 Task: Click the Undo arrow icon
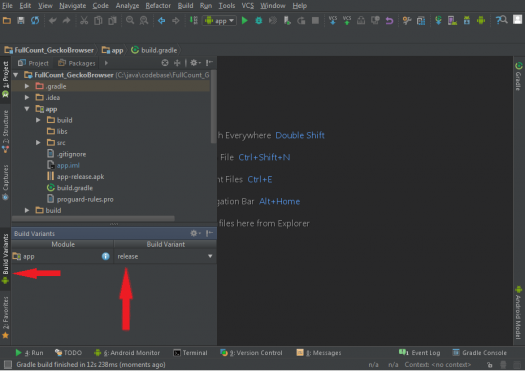[x=53, y=21]
